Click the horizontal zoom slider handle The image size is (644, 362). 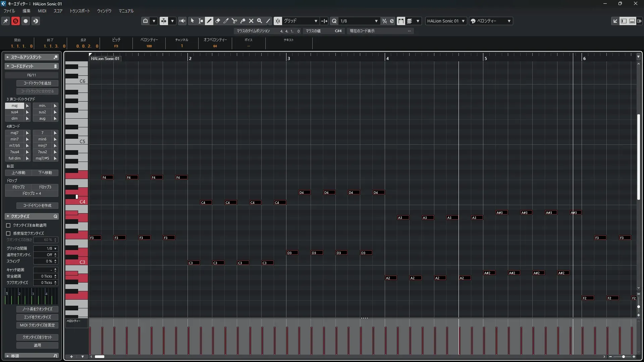(623, 357)
